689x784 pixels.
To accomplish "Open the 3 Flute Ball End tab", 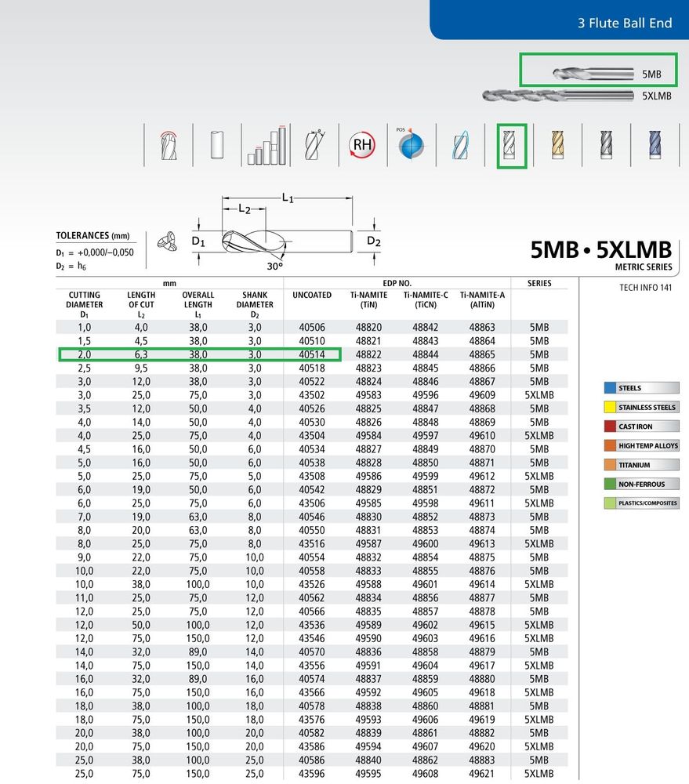I will coord(625,23).
